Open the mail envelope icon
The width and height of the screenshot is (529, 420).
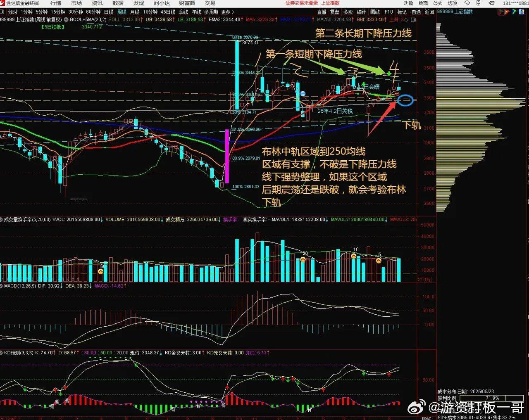491,3
